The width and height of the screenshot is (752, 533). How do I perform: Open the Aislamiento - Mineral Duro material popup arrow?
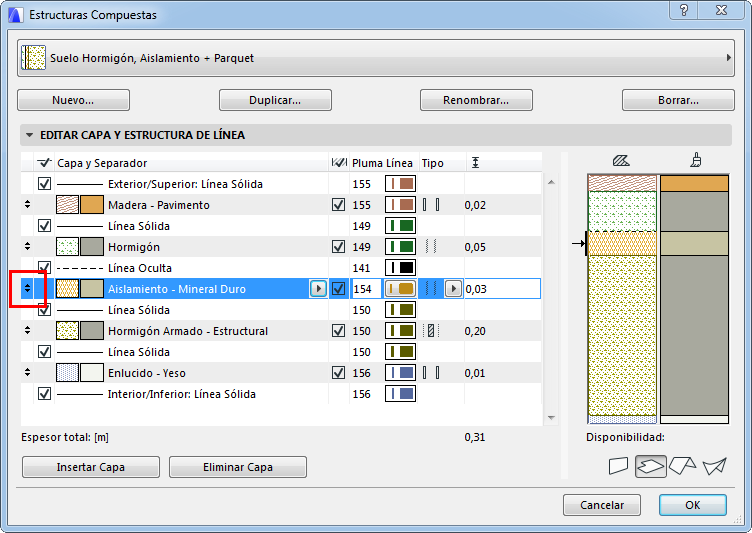coord(318,289)
